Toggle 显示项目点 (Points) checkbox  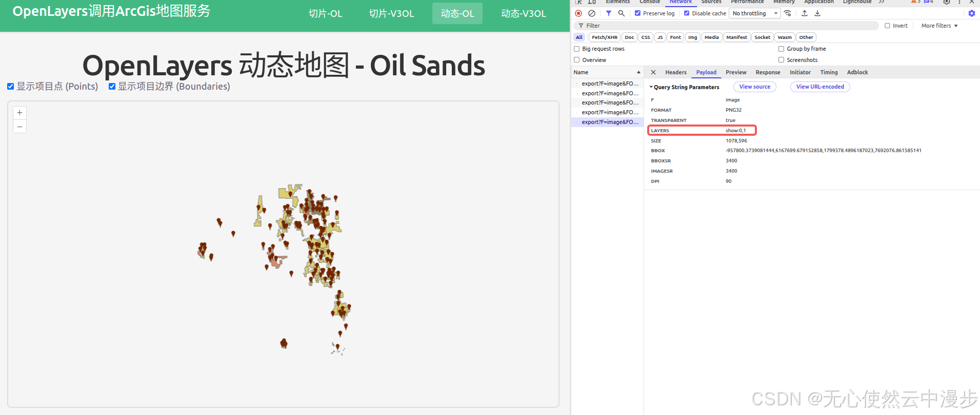click(x=10, y=86)
